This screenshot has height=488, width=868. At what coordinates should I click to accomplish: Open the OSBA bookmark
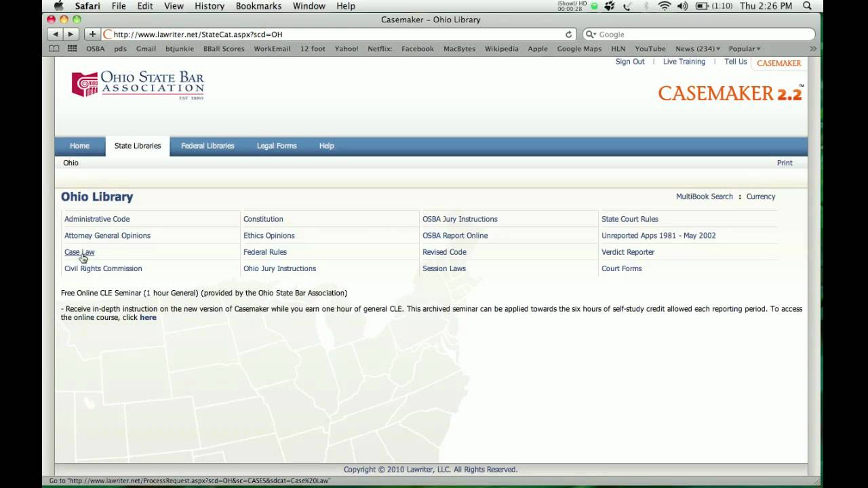point(96,49)
